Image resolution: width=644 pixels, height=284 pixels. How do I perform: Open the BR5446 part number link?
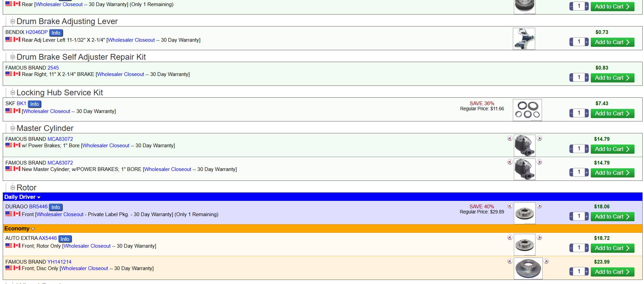click(x=38, y=207)
